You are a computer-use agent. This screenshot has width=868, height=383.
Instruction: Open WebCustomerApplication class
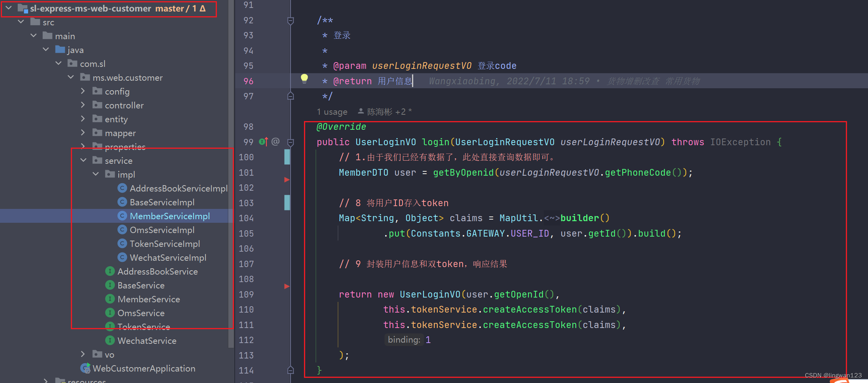pyautogui.click(x=144, y=368)
